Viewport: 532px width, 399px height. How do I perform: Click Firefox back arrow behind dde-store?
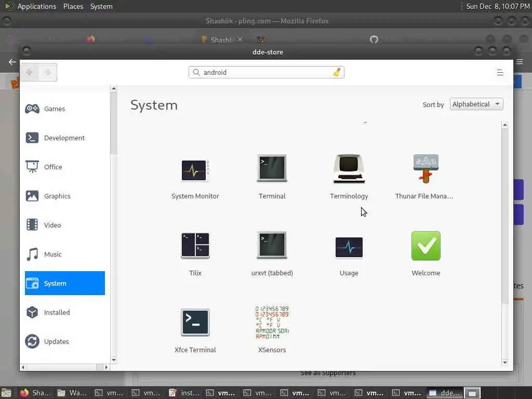click(12, 62)
